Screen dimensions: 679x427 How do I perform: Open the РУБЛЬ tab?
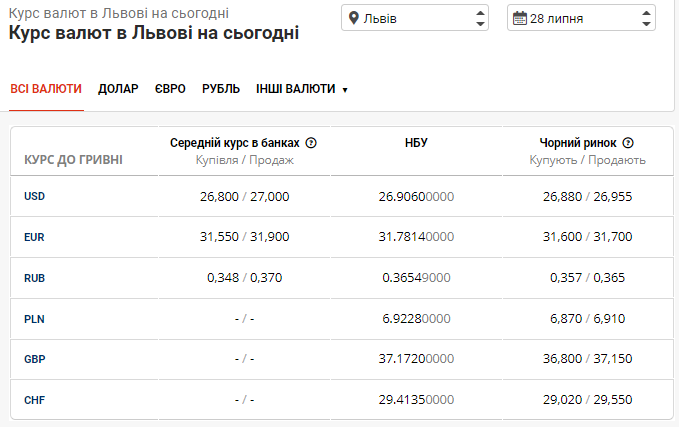tap(221, 89)
